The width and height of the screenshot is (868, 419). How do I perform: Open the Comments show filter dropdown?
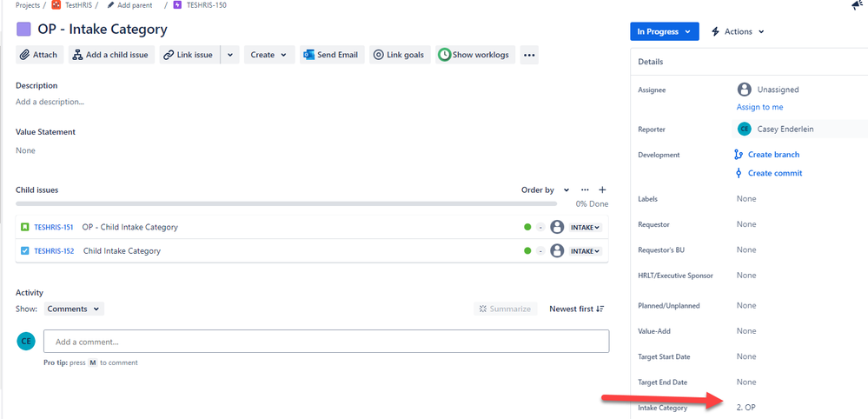click(74, 309)
